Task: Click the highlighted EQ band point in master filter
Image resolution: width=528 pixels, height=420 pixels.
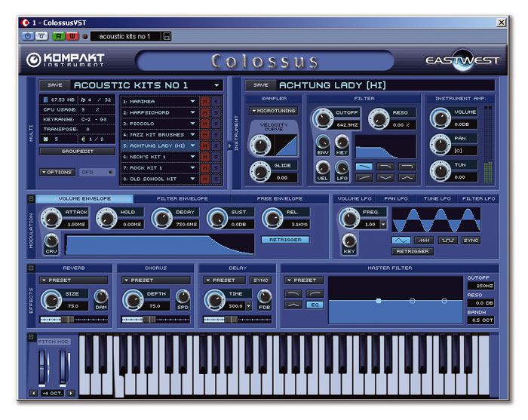Action: (x=379, y=301)
